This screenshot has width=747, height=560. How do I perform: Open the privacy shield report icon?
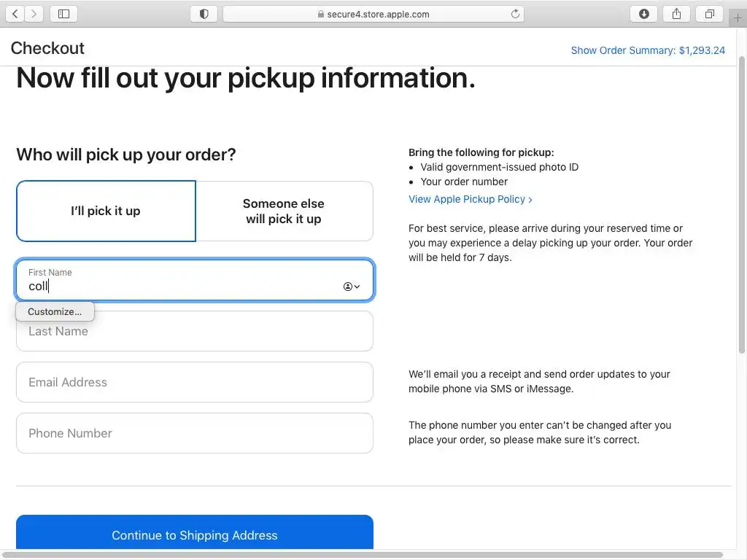(204, 14)
